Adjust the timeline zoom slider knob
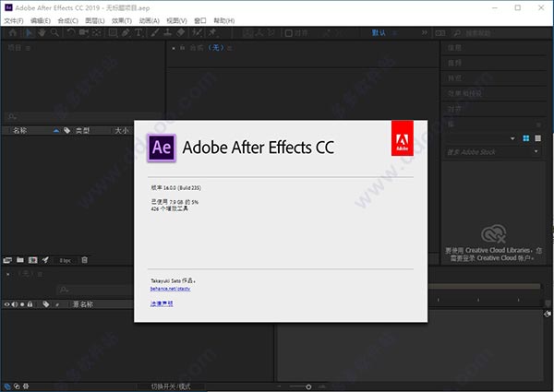Image resolution: width=554 pixels, height=392 pixels. click(x=308, y=387)
